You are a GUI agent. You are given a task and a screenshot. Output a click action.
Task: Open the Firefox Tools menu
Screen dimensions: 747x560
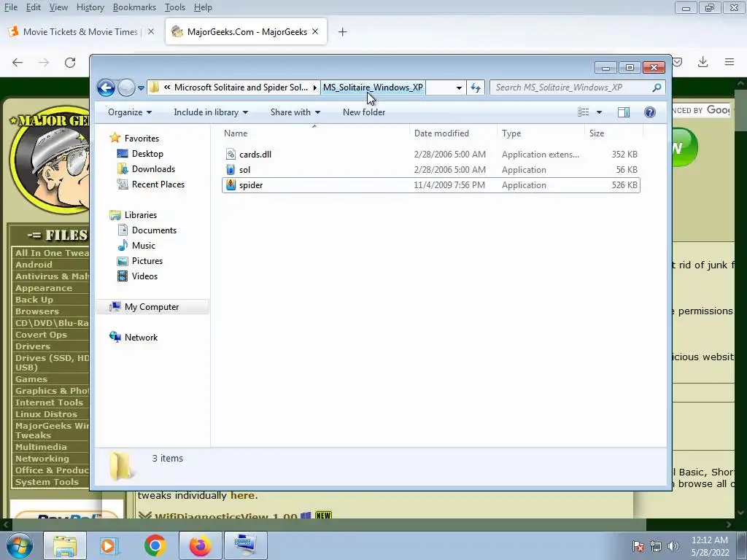coord(175,7)
